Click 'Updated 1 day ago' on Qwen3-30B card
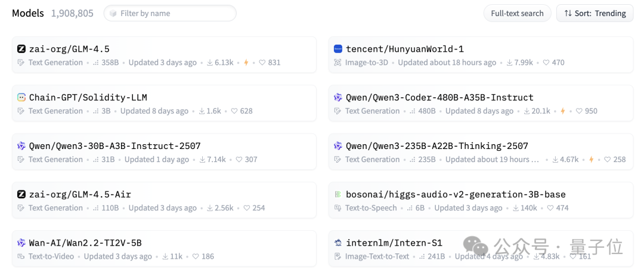 tap(157, 160)
